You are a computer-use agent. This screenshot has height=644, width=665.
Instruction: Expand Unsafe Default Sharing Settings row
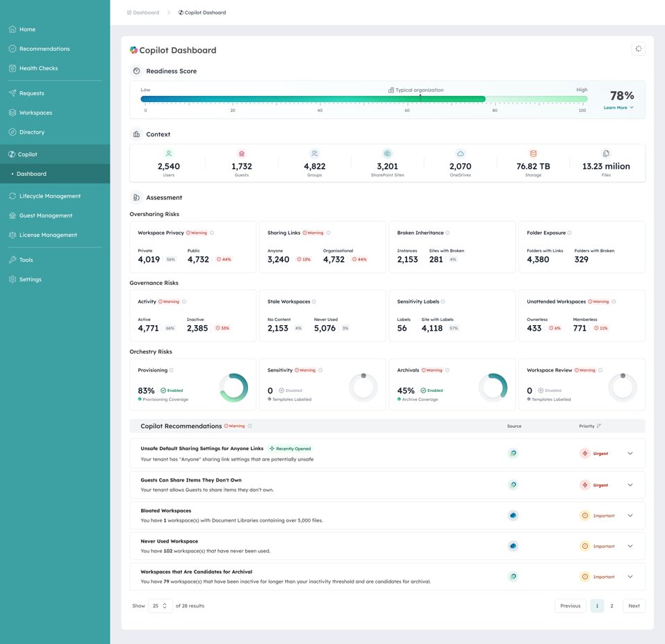pyautogui.click(x=630, y=454)
